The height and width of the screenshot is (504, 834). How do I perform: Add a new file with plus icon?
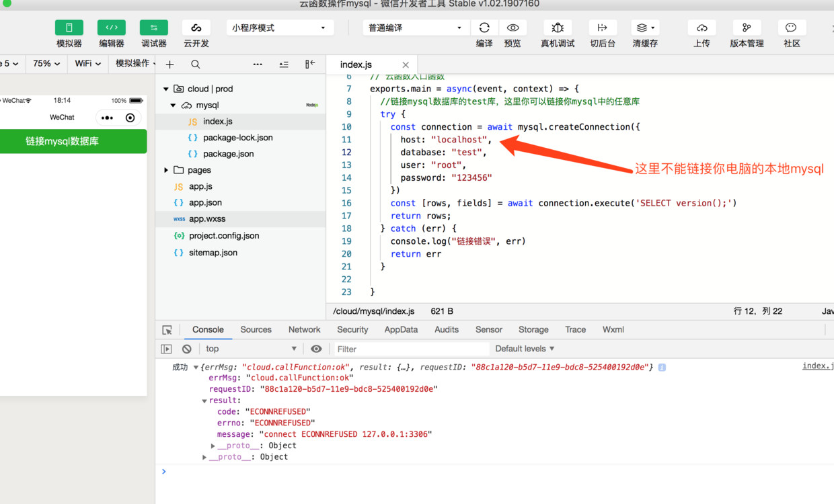coord(170,65)
